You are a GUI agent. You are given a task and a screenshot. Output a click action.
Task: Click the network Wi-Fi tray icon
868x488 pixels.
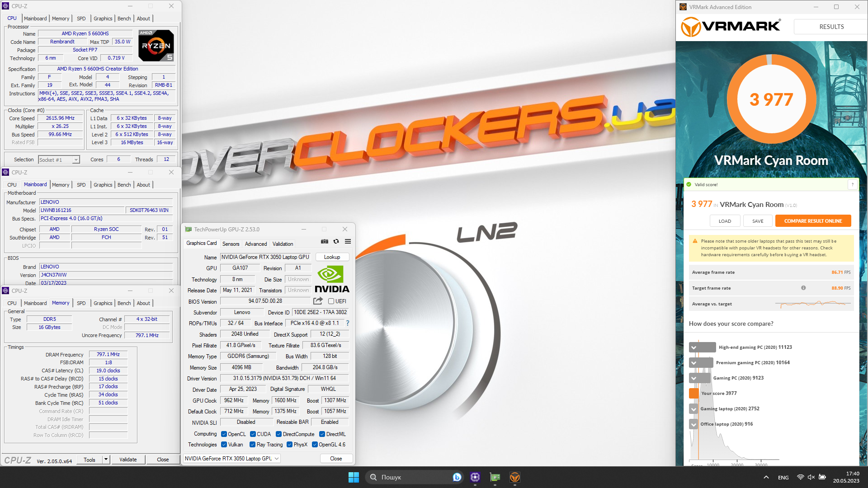(801, 477)
